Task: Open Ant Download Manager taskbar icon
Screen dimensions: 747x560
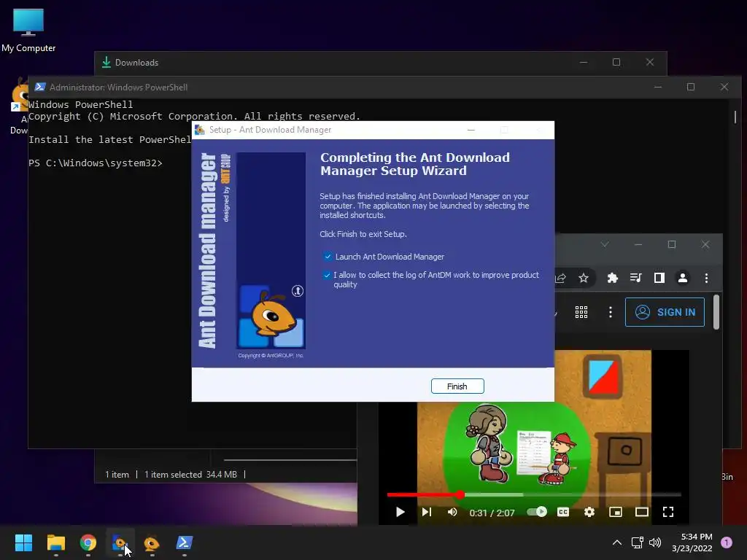Action: 152,542
